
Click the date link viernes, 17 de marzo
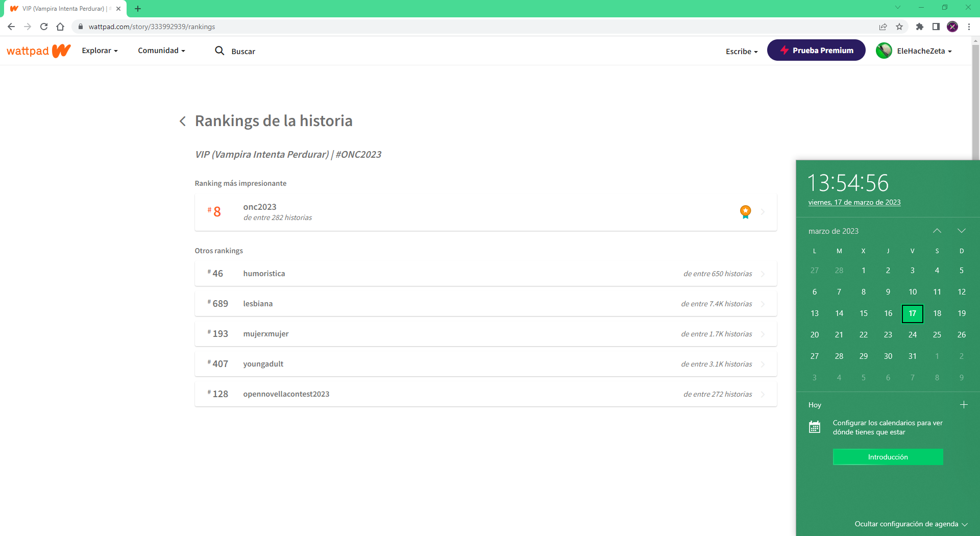click(854, 202)
